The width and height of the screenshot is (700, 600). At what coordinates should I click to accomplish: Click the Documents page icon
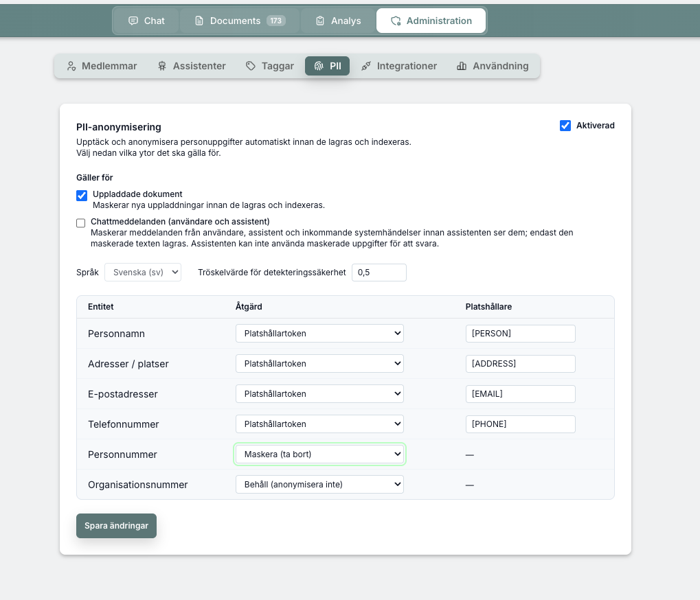coord(199,21)
